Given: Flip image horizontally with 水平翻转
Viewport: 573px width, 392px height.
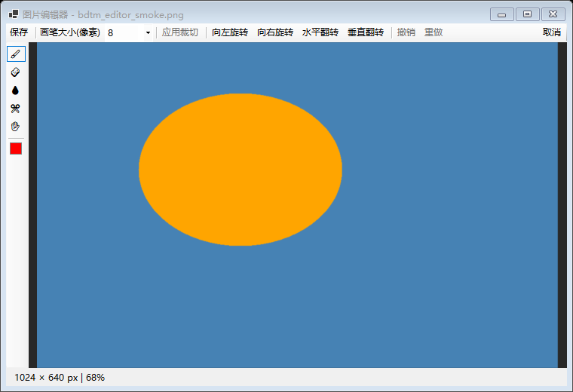Looking at the screenshot, I should click(x=320, y=32).
